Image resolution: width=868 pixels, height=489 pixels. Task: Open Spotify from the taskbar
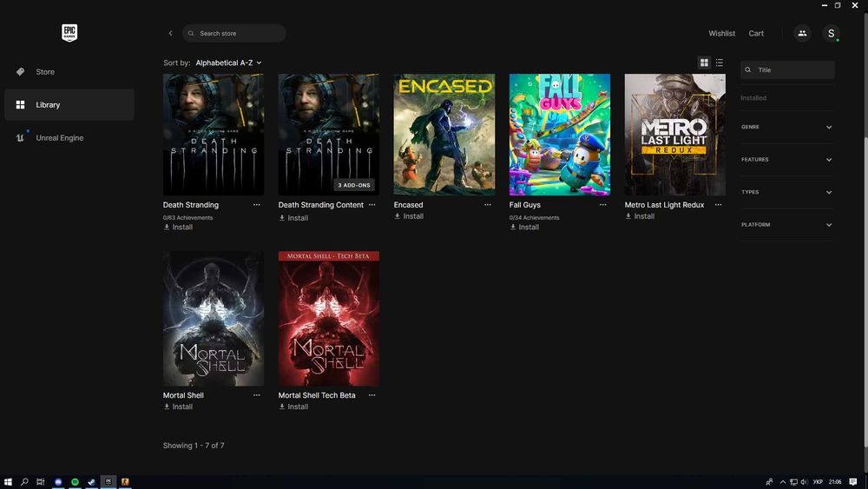click(x=75, y=482)
